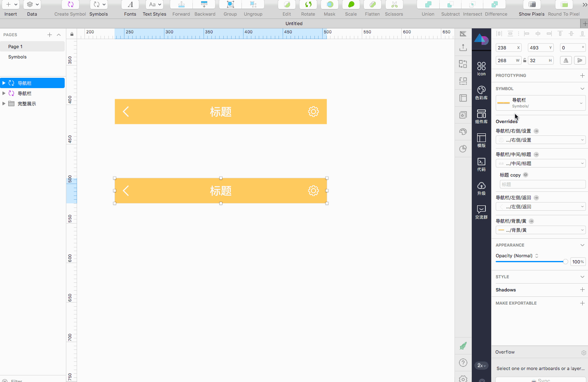Flip the layer vertically
The width and height of the screenshot is (588, 382).
[580, 60]
